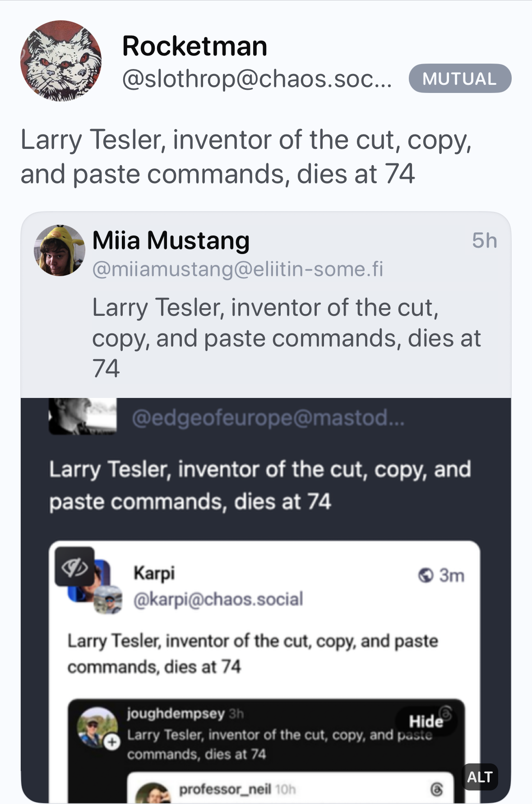Click the Threads logo on the professor_neil post
Screen dimensions: 532x804
(437, 789)
